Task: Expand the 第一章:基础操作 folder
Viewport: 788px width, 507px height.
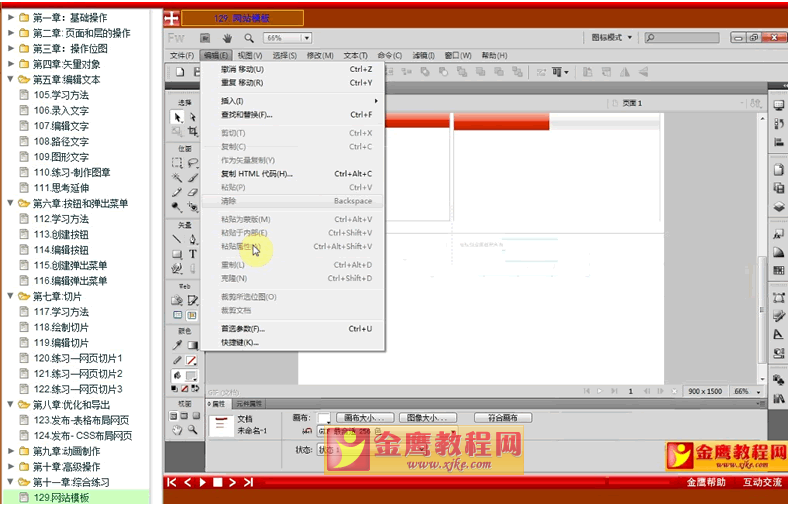Action: [x=11, y=18]
